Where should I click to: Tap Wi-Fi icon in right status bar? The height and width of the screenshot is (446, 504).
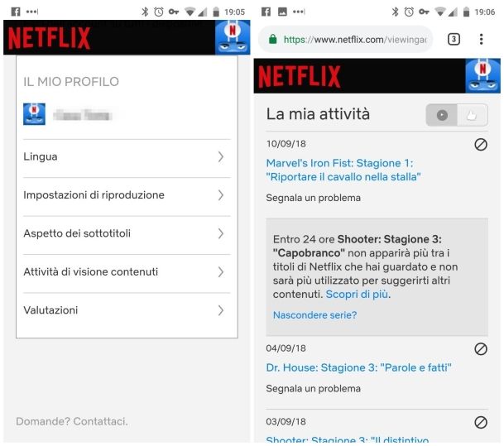pyautogui.click(x=440, y=12)
